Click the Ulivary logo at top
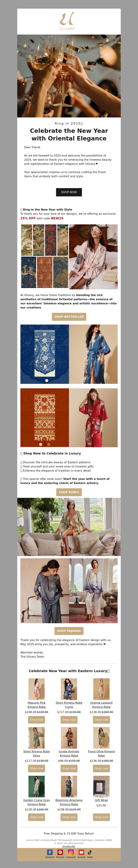Screen dimensions: 138x868 (x=67, y=21)
